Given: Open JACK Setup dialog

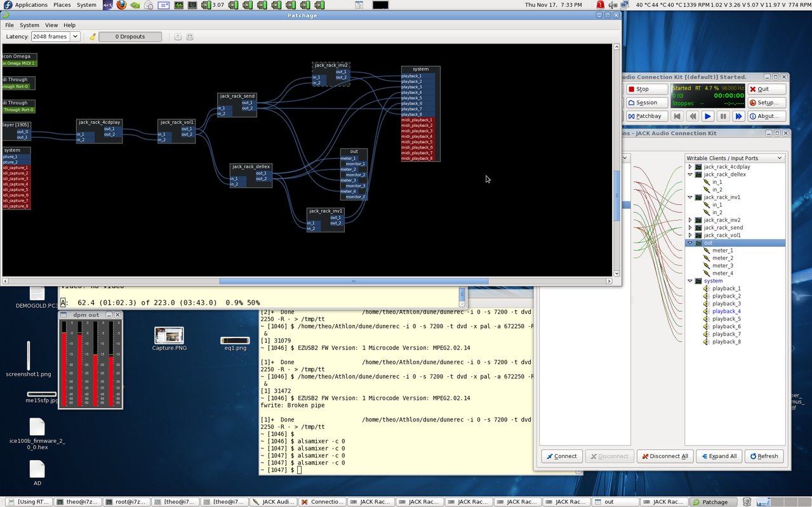Looking at the screenshot, I should [767, 103].
